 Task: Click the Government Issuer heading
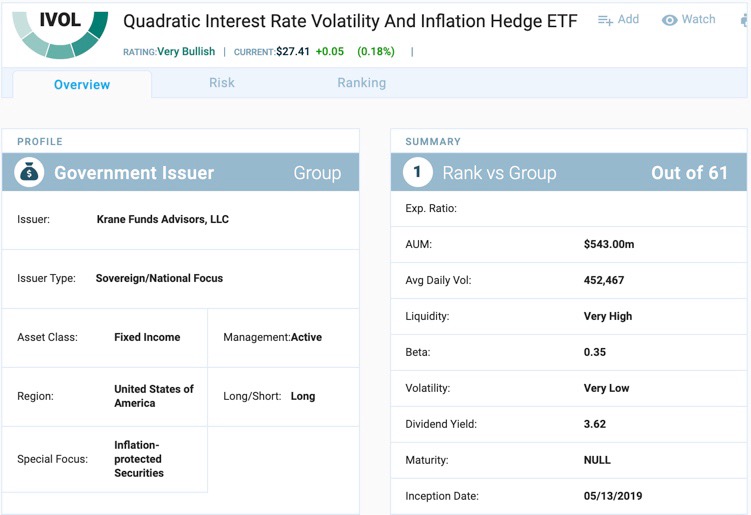click(x=134, y=173)
